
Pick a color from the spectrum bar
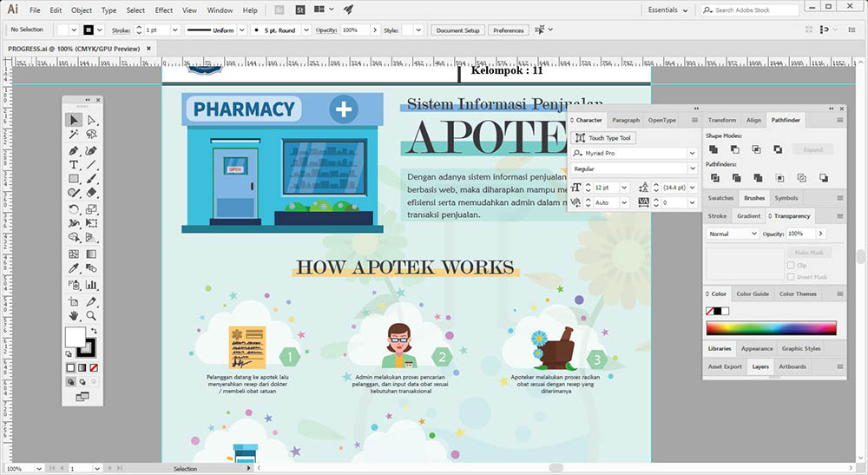(771, 327)
